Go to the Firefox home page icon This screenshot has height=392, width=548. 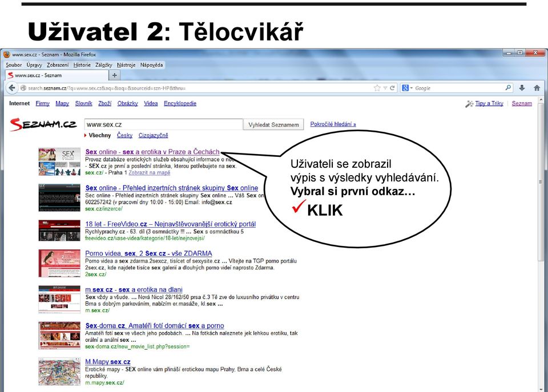(x=537, y=88)
